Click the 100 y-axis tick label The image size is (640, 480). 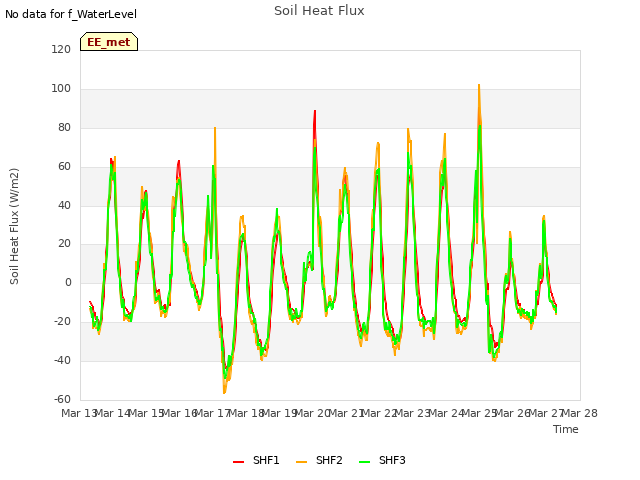[x=61, y=89]
